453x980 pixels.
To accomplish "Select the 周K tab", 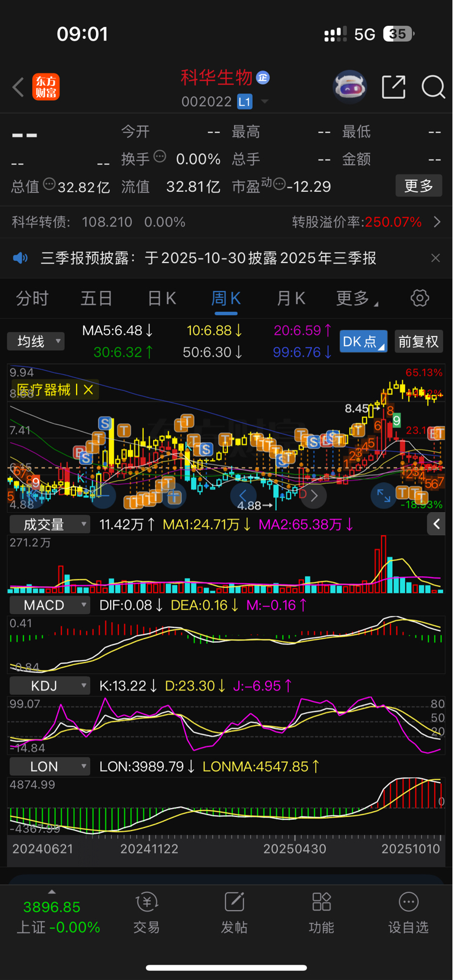I will coord(226,298).
